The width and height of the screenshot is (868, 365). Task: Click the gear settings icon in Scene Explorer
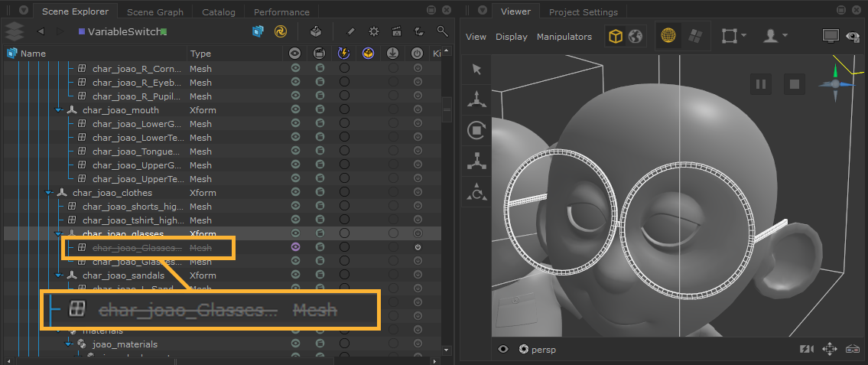[374, 31]
